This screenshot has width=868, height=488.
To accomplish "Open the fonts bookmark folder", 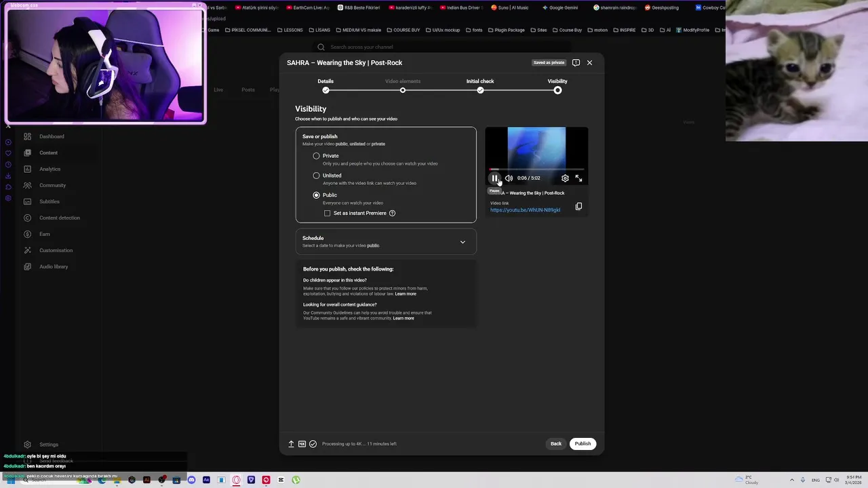I will (473, 30).
